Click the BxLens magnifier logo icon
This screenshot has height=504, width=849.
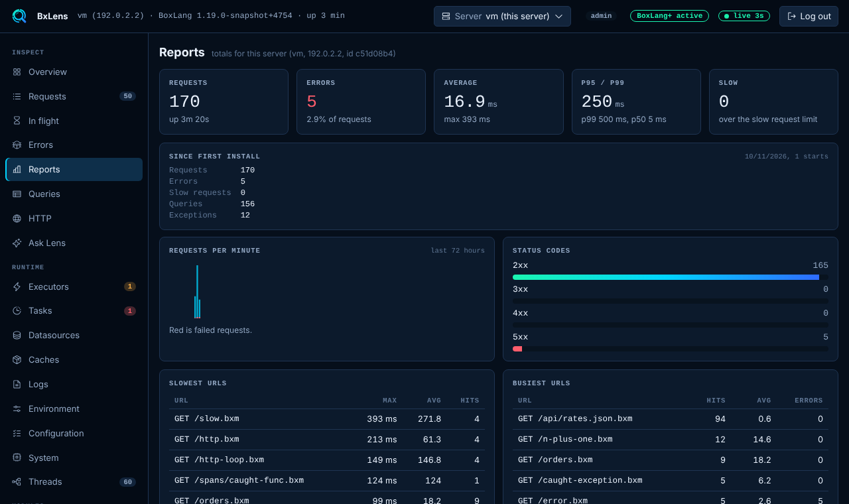pyautogui.click(x=19, y=16)
